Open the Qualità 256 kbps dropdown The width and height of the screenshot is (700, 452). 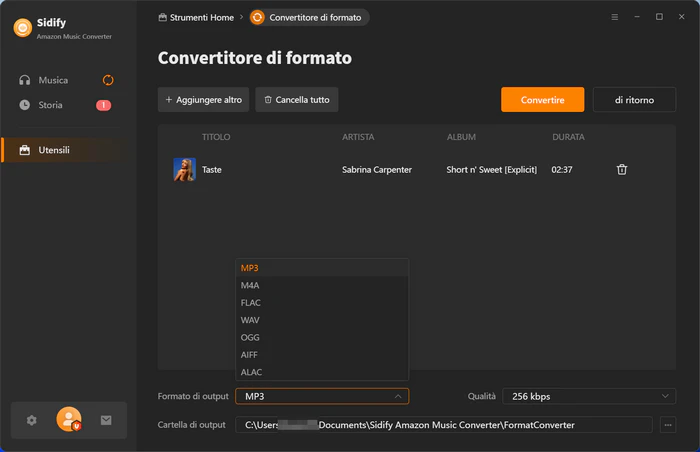coord(589,396)
